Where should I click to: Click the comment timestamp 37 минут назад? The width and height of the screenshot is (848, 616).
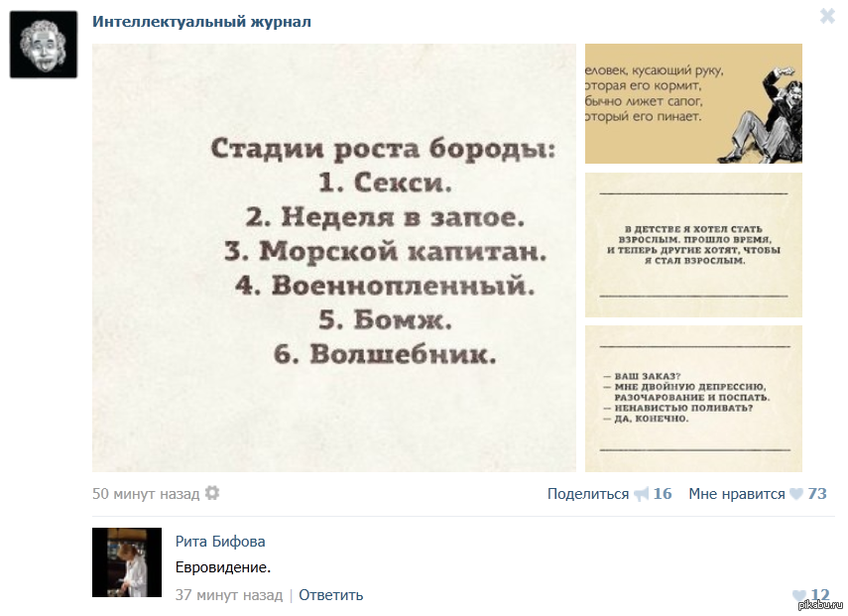point(229,595)
